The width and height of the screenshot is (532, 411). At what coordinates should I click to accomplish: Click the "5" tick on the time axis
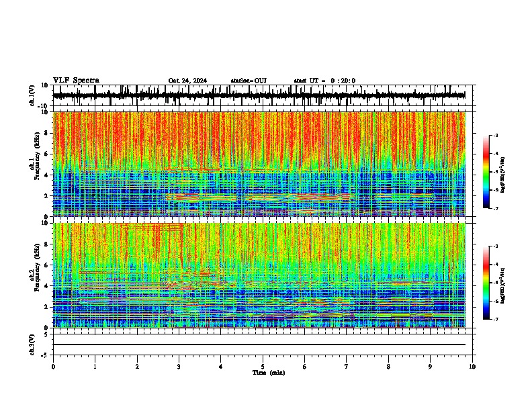pyautogui.click(x=263, y=367)
